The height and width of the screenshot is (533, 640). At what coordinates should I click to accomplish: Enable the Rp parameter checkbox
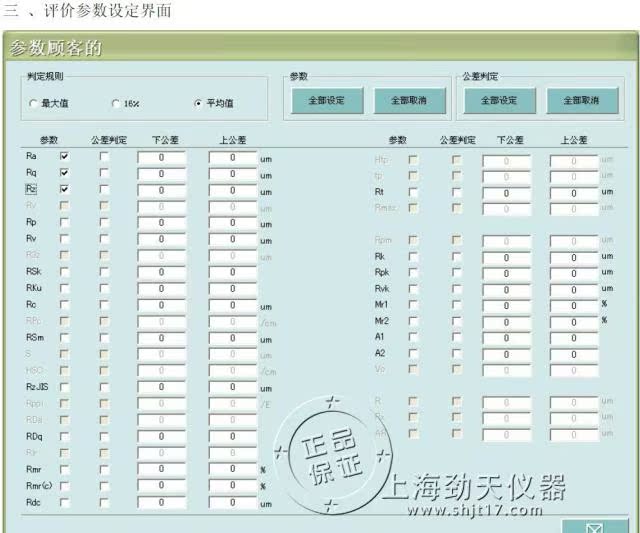point(65,222)
